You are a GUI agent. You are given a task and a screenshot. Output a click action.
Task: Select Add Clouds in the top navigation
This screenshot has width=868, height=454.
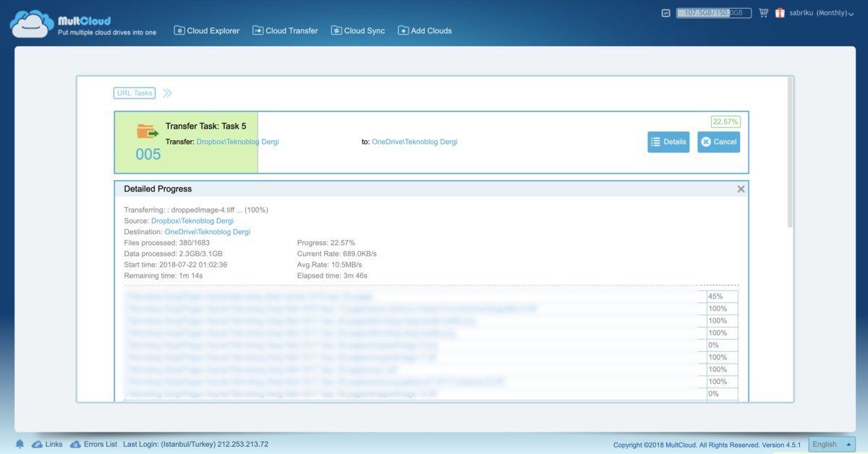click(425, 31)
